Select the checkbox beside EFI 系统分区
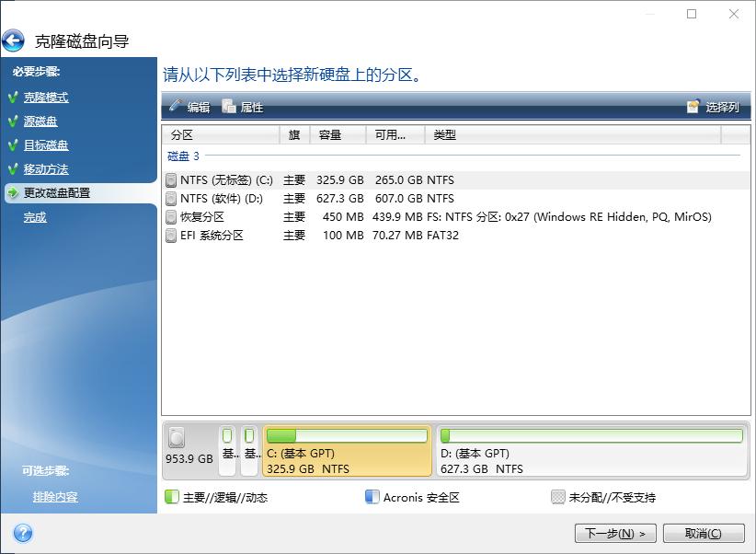Image resolution: width=756 pixels, height=554 pixels. [172, 236]
